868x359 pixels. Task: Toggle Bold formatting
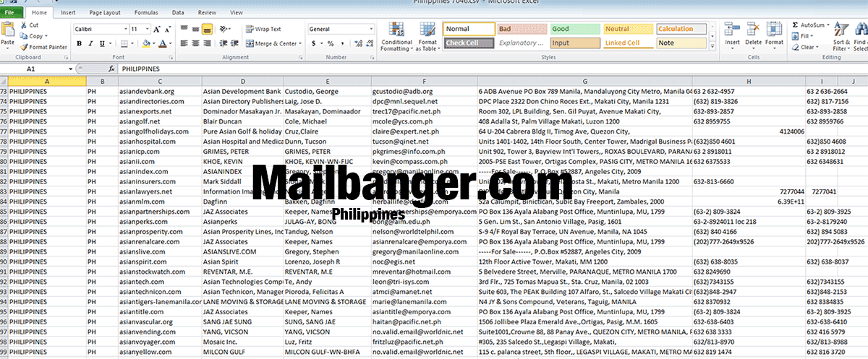79,43
